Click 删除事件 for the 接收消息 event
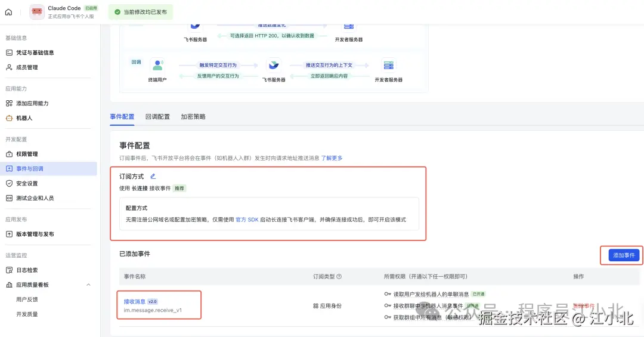 584,306
